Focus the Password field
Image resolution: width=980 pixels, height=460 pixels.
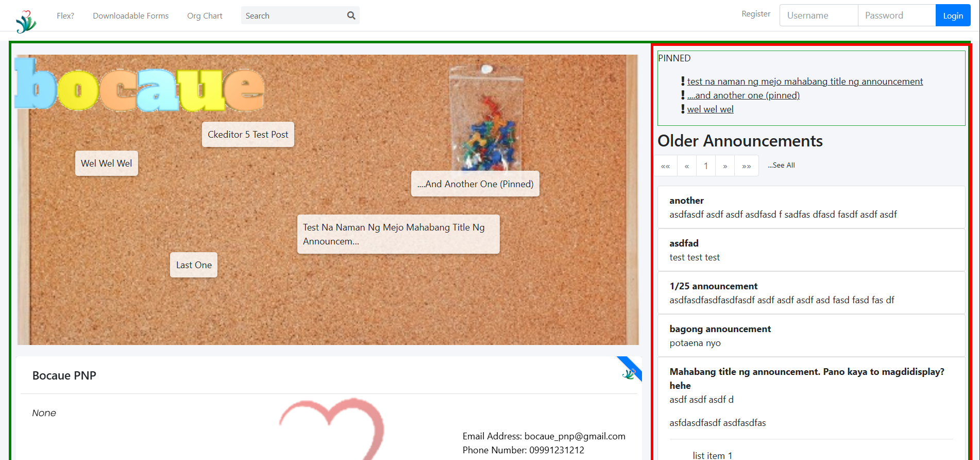[x=897, y=15]
